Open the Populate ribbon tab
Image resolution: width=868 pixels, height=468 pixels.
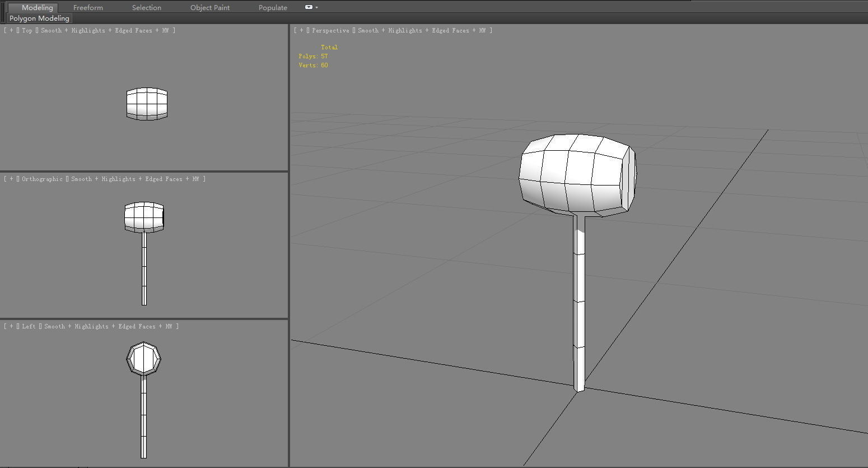coord(273,8)
